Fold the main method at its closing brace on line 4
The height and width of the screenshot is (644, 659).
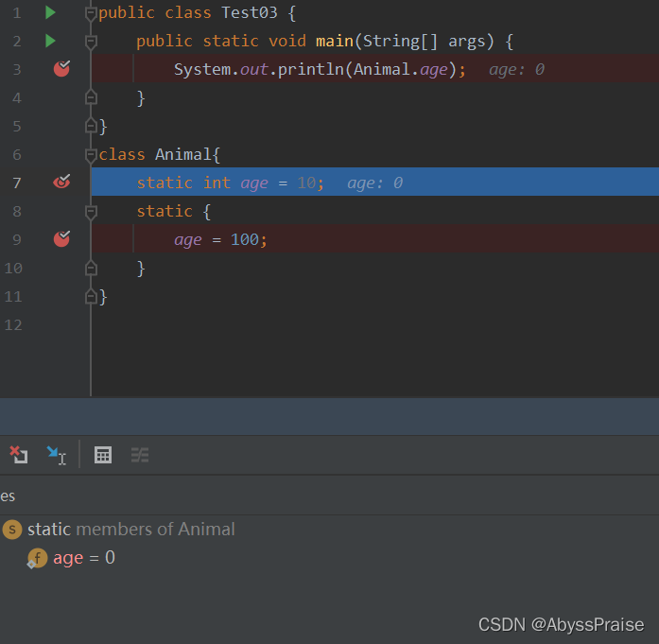91,98
